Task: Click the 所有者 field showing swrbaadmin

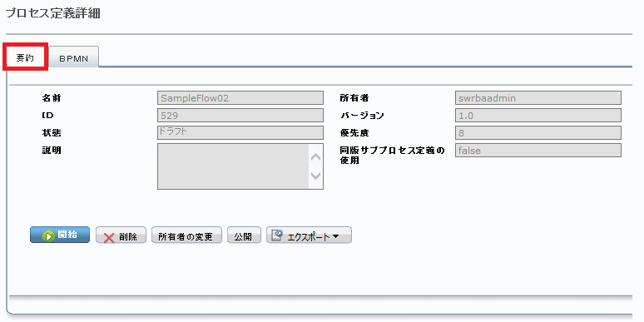Action: 538,97
